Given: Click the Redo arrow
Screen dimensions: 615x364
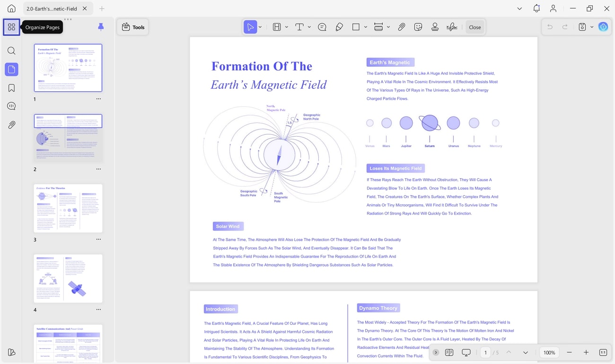Looking at the screenshot, I should click(x=565, y=27).
